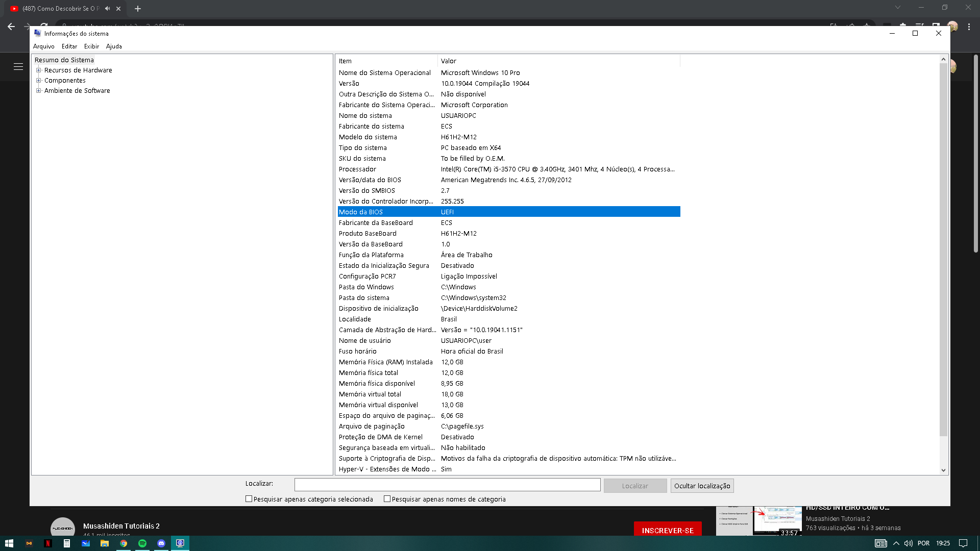The width and height of the screenshot is (980, 551).
Task: Click the details pane vertical scrollbar thumb
Action: pos(943,250)
